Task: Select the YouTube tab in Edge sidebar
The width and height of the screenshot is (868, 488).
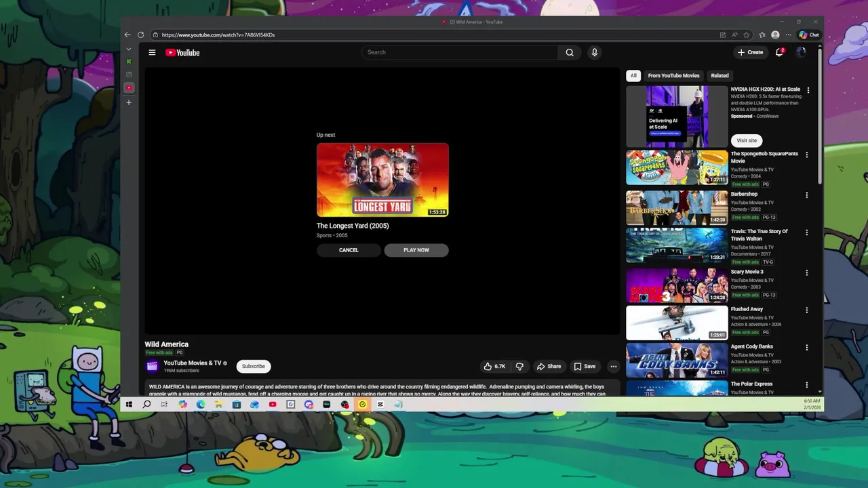Action: 129,87
